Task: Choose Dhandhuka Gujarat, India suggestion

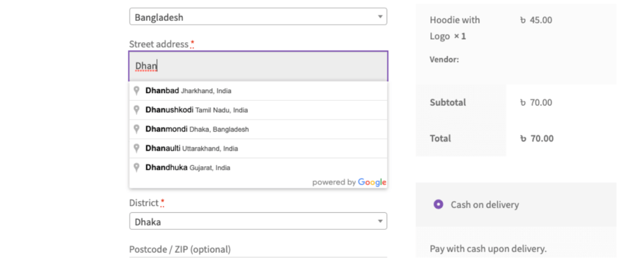Action: pos(258,168)
